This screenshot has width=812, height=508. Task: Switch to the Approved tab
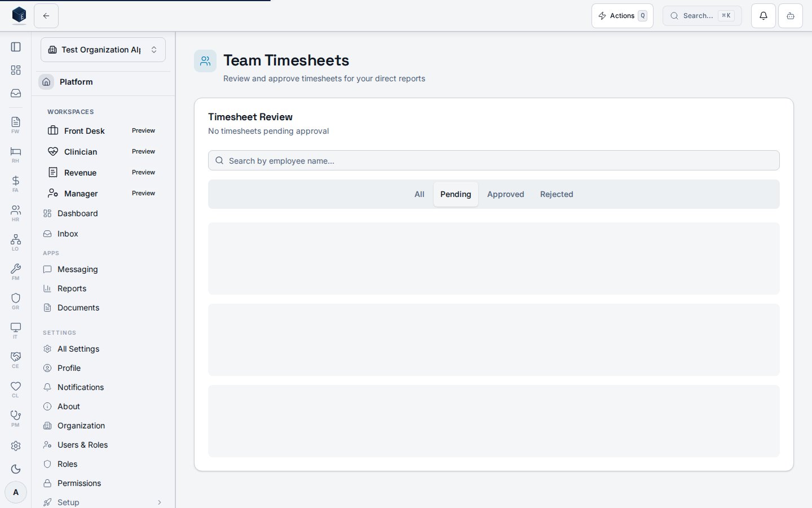click(x=506, y=194)
